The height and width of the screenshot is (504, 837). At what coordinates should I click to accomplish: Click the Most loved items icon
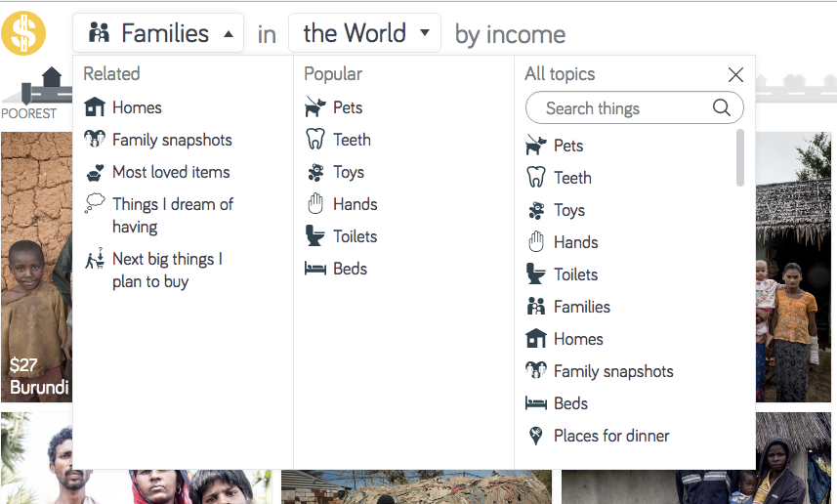[x=95, y=172]
